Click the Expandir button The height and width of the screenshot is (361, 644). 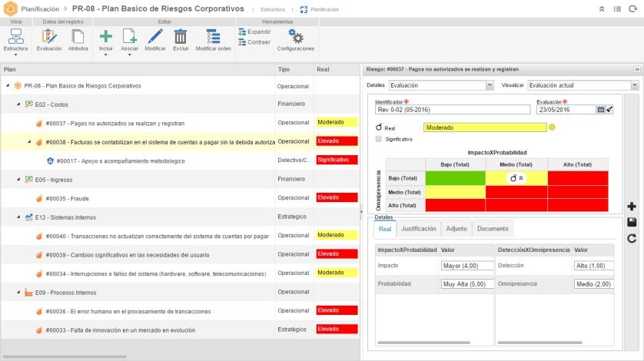(254, 31)
